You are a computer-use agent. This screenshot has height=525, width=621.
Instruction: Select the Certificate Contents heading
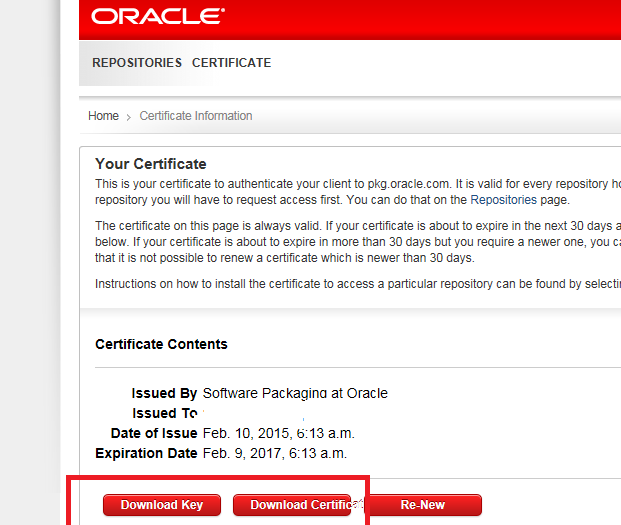coord(161,344)
